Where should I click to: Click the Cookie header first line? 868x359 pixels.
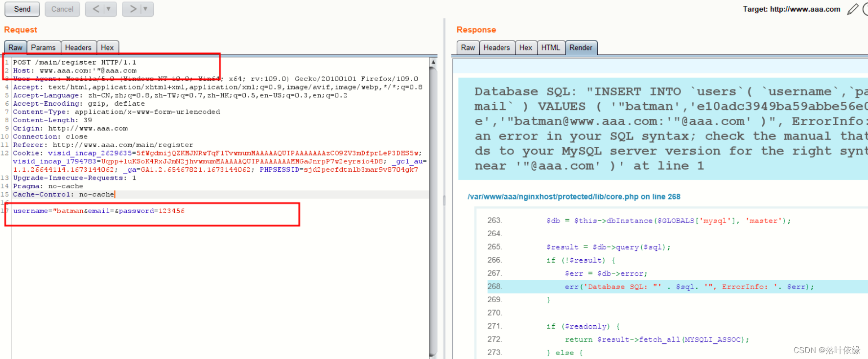pos(217,153)
